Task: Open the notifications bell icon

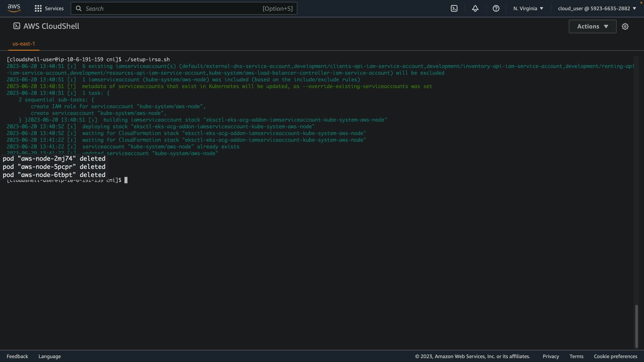Action: pos(475,8)
